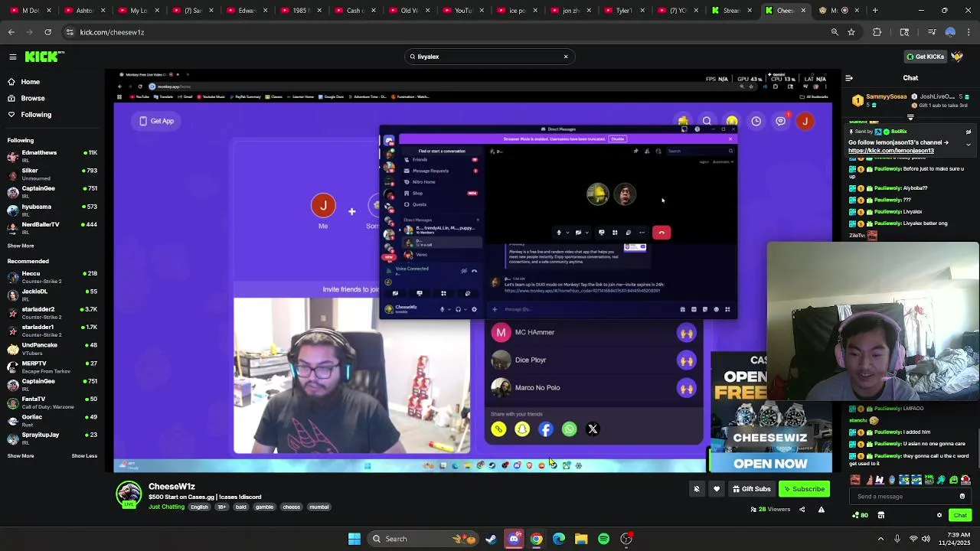Open the emote picker in chat
980x551 pixels.
pos(962,497)
